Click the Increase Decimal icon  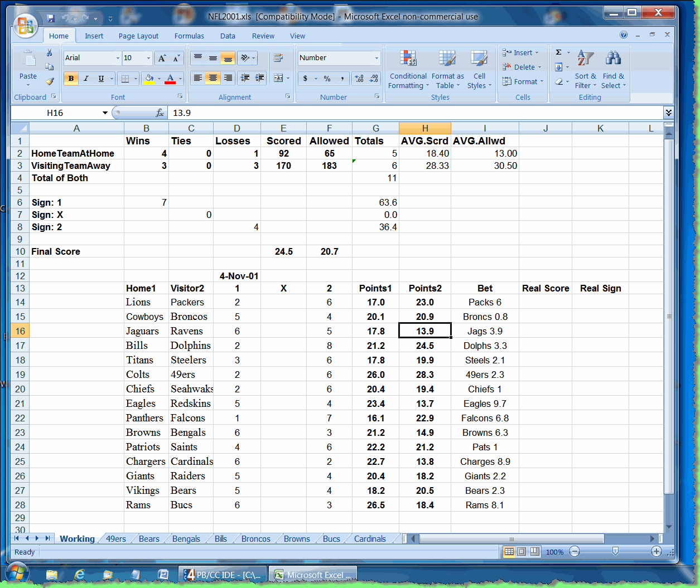359,79
